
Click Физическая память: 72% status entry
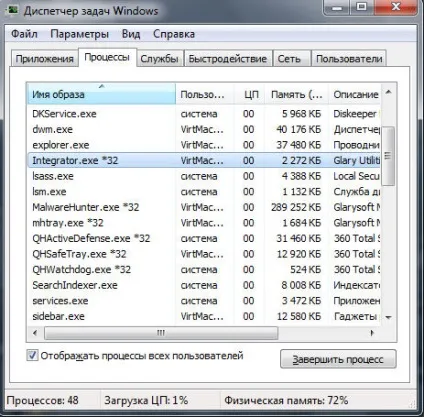click(286, 400)
